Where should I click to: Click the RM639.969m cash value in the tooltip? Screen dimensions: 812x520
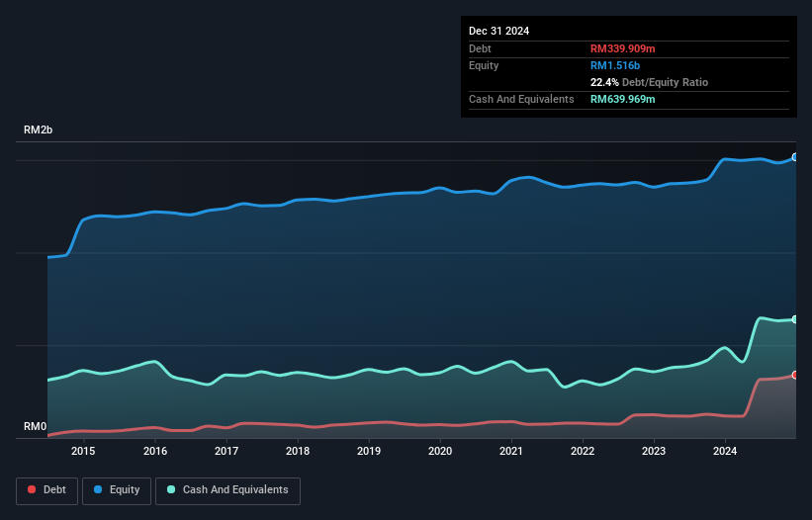622,99
